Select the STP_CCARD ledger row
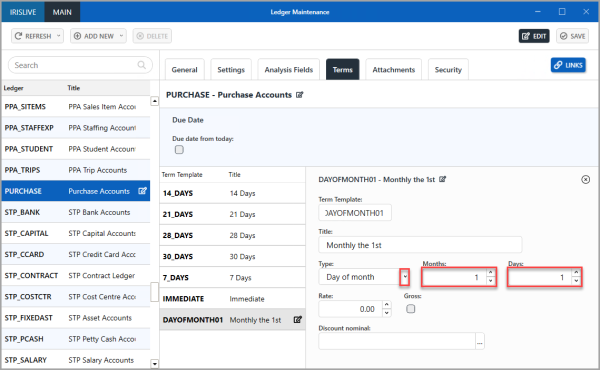The width and height of the screenshot is (600, 370). pos(76,254)
